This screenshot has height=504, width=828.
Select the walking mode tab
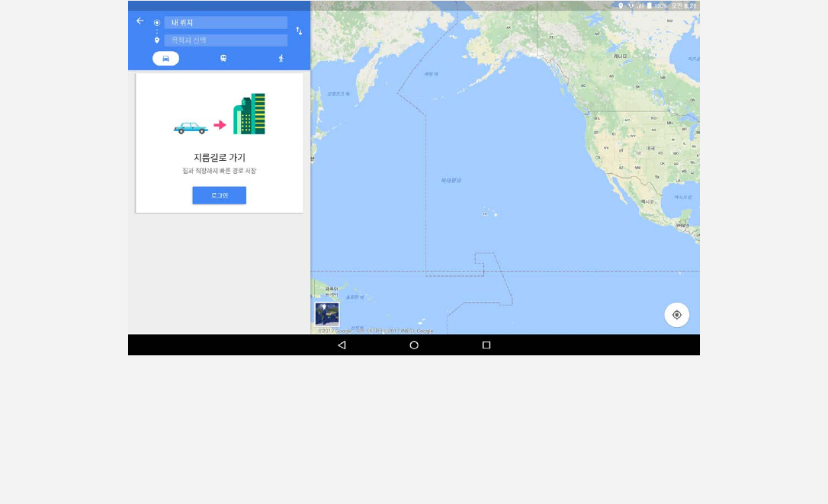281,59
